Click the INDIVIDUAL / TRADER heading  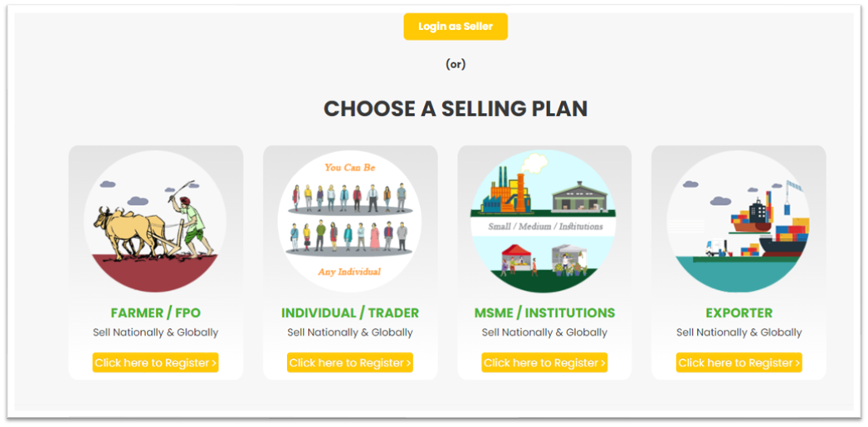[350, 313]
